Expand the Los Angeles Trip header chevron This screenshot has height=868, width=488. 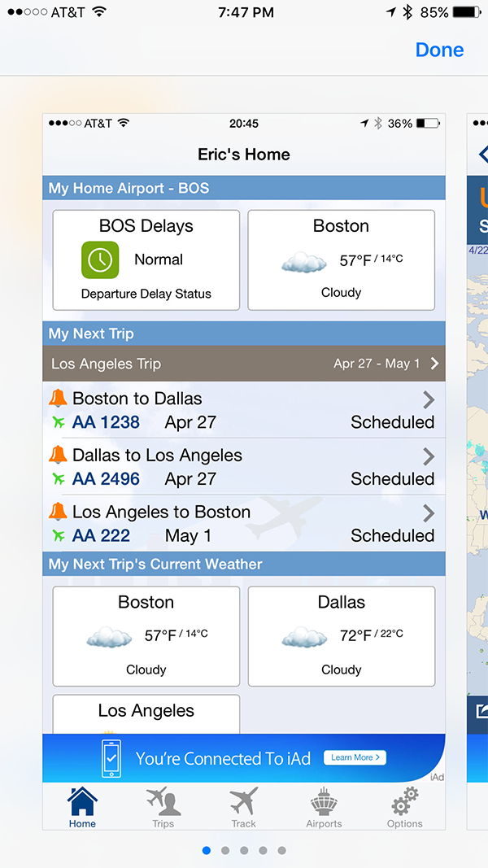pos(434,364)
